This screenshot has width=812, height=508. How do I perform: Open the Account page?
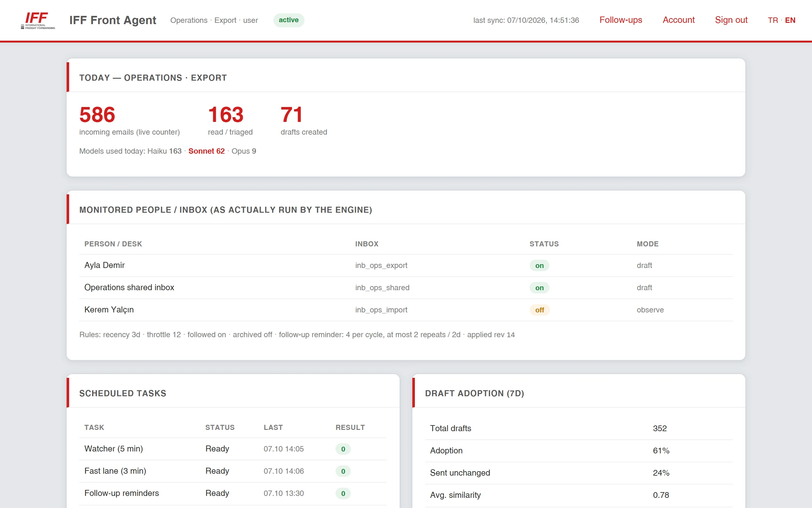[678, 20]
